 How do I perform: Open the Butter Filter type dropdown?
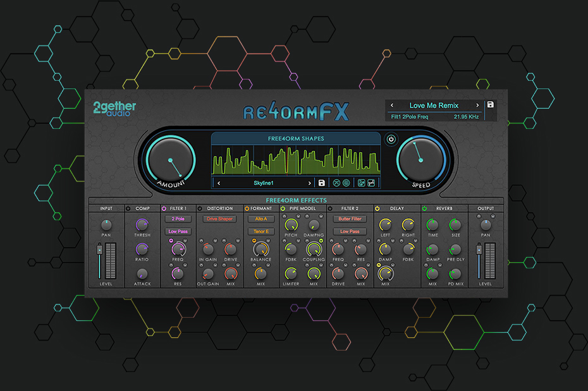click(x=350, y=219)
